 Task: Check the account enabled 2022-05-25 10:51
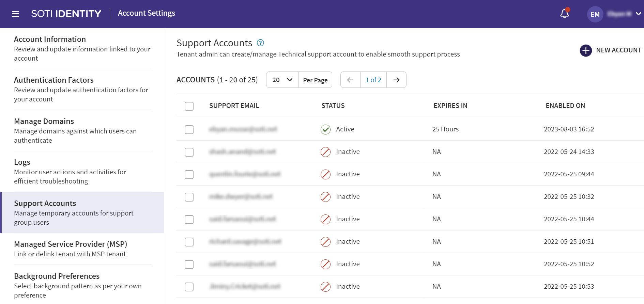[189, 242]
